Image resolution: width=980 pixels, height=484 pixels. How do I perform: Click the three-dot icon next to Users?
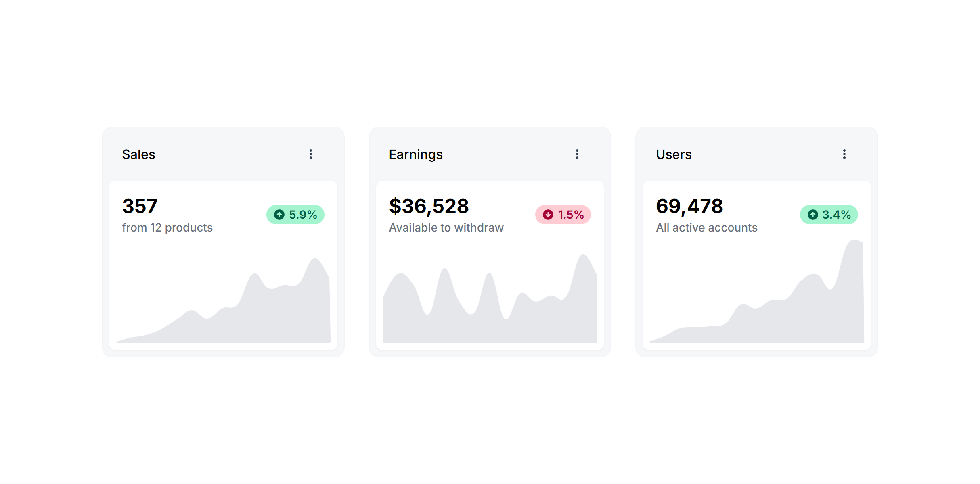pos(844,154)
